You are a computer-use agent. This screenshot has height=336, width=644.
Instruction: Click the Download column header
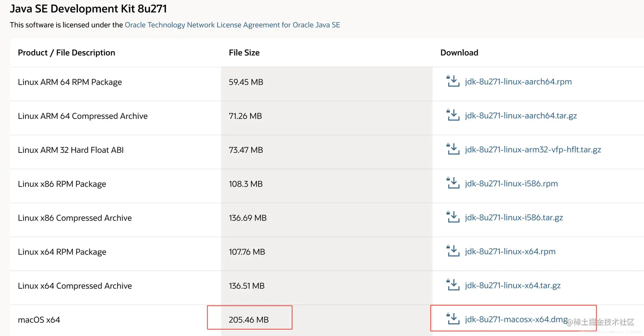[x=459, y=53]
